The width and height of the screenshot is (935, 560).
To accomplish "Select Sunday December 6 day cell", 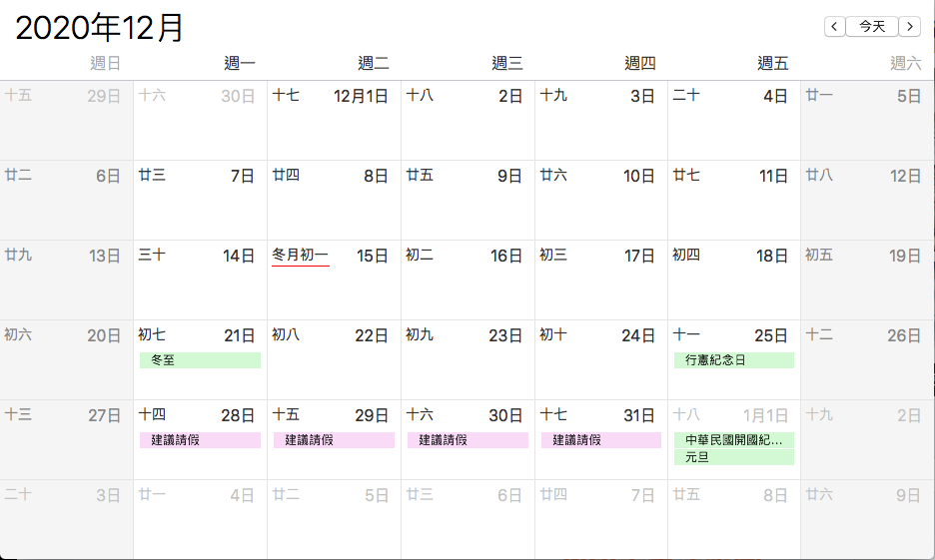I will click(66, 201).
